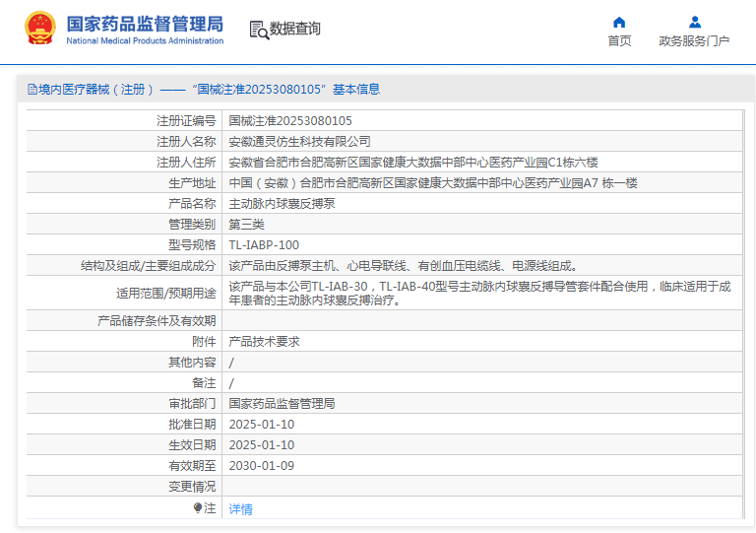Select production address ending A7 栋一楼

click(433, 183)
